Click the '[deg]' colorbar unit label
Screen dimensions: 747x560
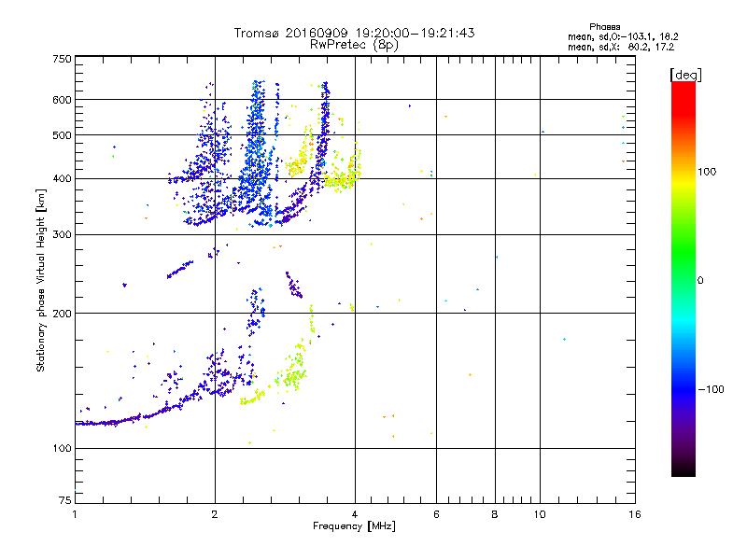click(x=685, y=75)
